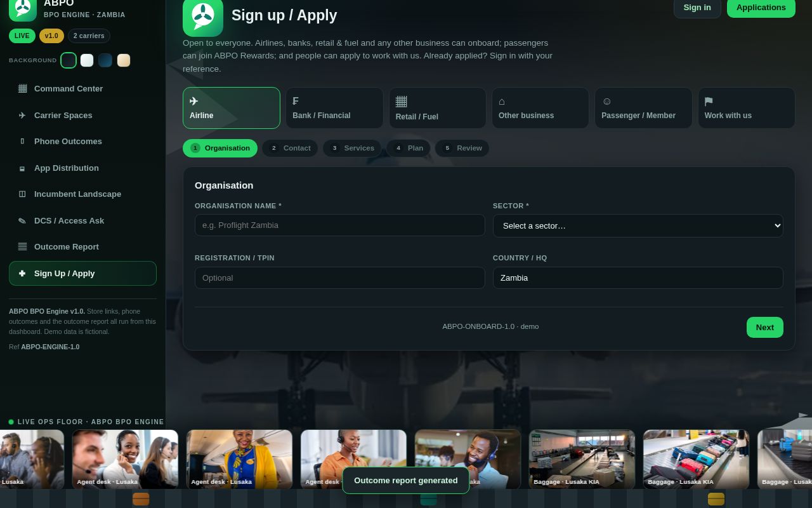This screenshot has height=508, width=812.
Task: Click the Outcome Report lines icon
Action: tap(22, 246)
